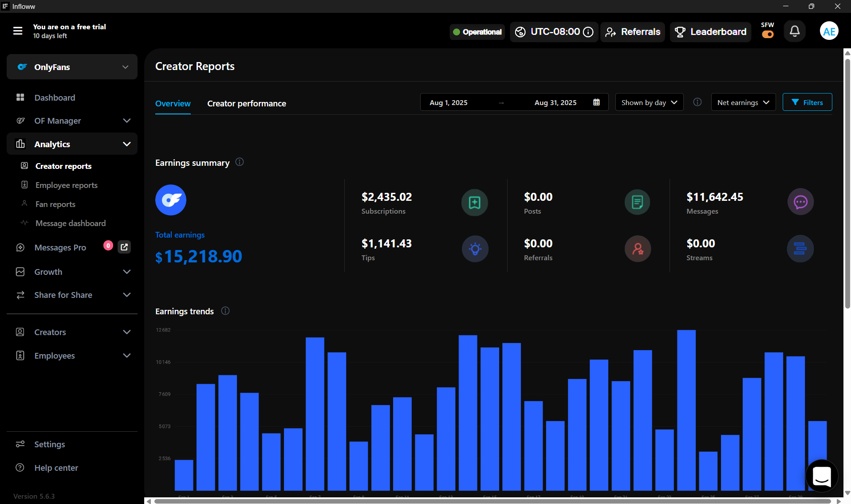Switch to the Creator performance tab
This screenshot has height=504, width=851.
click(x=246, y=103)
